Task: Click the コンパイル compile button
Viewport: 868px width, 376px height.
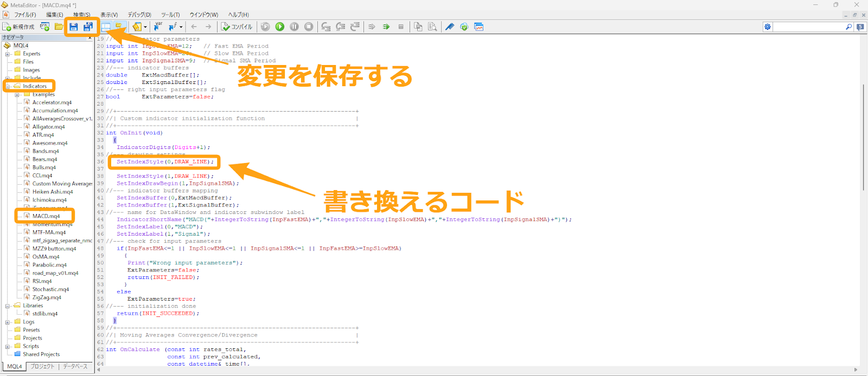Action: click(237, 27)
